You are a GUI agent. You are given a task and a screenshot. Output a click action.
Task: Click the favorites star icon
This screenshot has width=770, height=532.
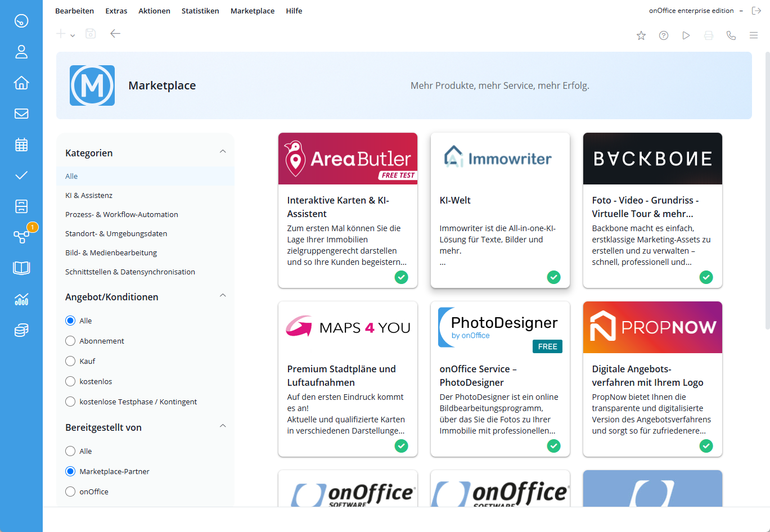pyautogui.click(x=641, y=35)
